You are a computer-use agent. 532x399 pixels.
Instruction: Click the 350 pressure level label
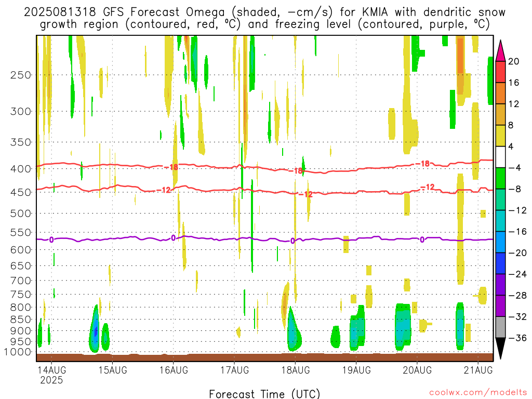click(x=21, y=142)
